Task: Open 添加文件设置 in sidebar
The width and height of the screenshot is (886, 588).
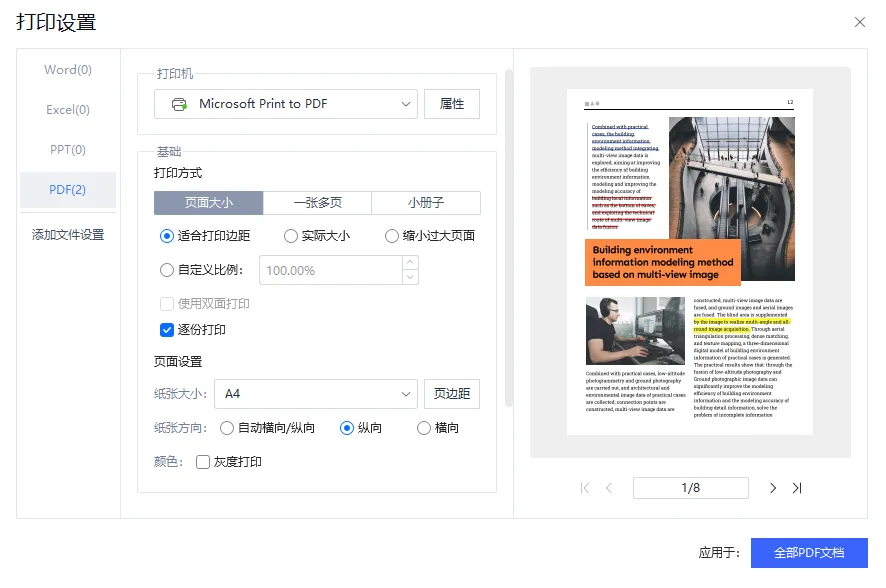Action: pos(68,235)
